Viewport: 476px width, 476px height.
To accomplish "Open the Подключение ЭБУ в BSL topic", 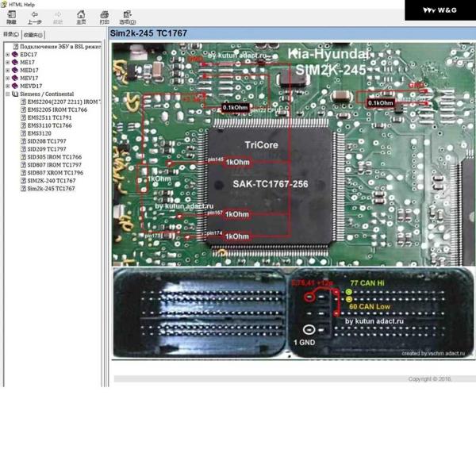I will [x=60, y=47].
